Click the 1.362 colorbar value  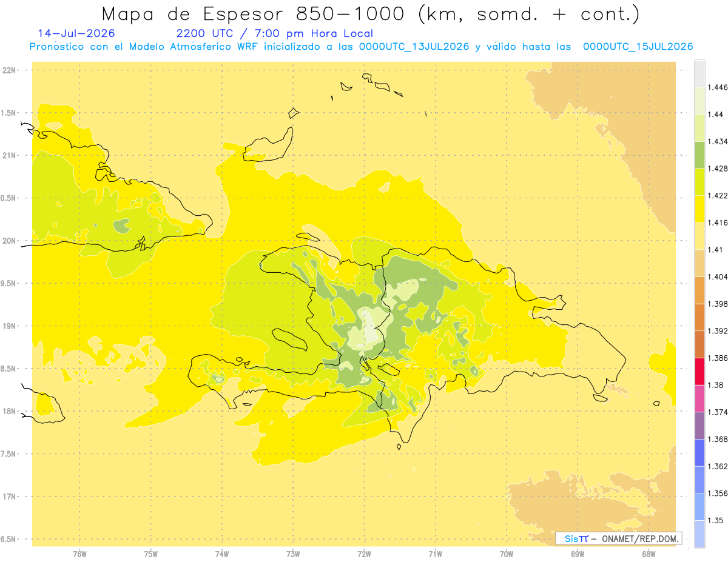pos(717,466)
